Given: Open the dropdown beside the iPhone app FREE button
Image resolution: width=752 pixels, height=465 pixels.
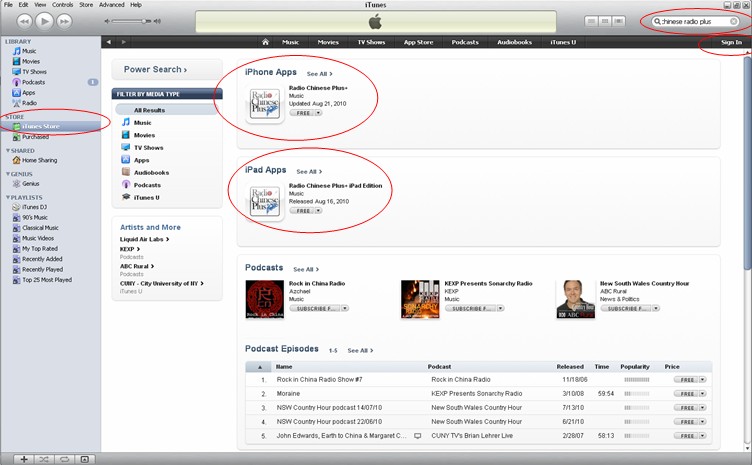Looking at the screenshot, I should pos(318,113).
